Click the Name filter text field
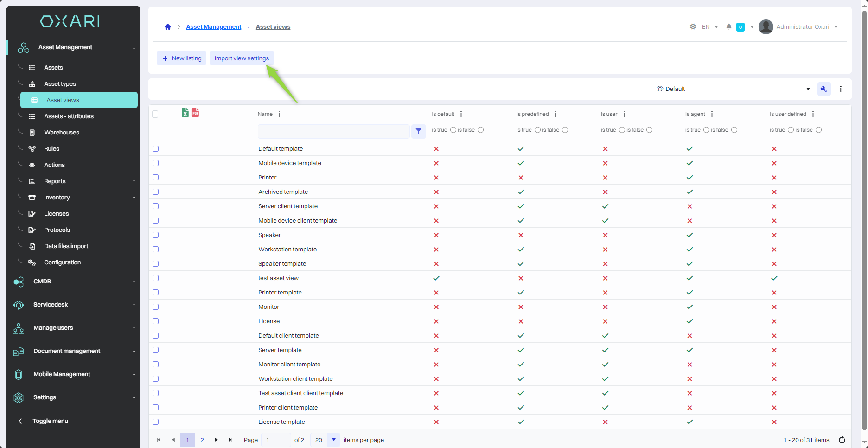The width and height of the screenshot is (868, 448). click(333, 131)
